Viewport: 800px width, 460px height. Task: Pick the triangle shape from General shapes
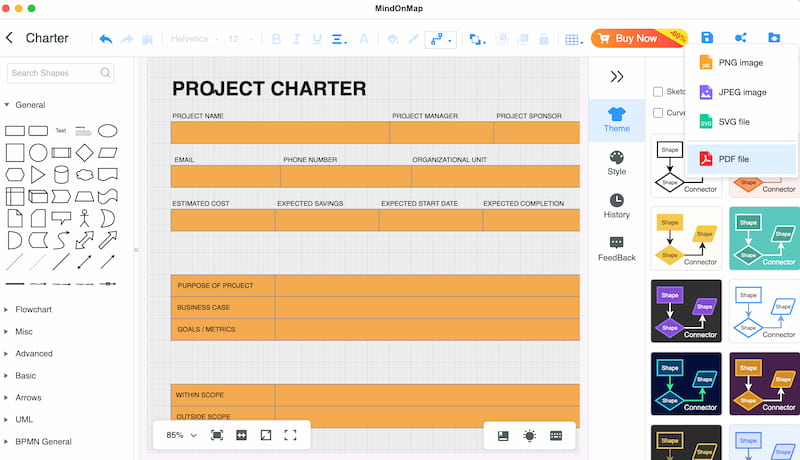(x=38, y=174)
